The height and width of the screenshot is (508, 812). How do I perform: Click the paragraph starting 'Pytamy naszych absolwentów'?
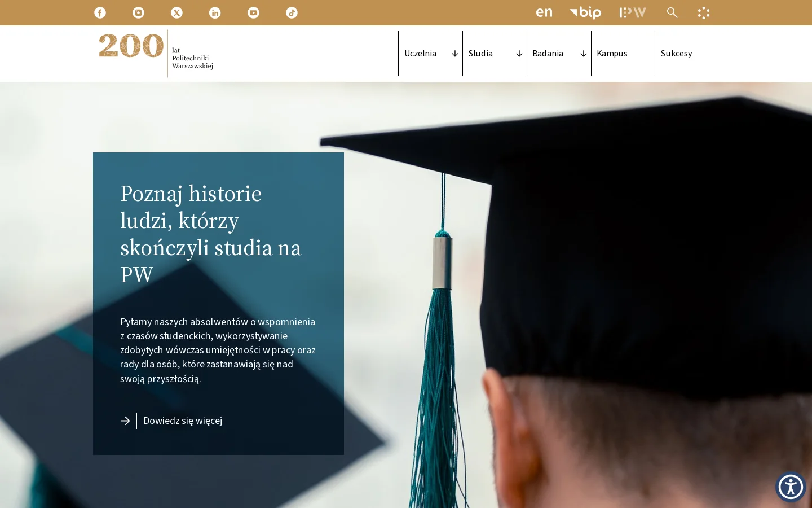218,350
